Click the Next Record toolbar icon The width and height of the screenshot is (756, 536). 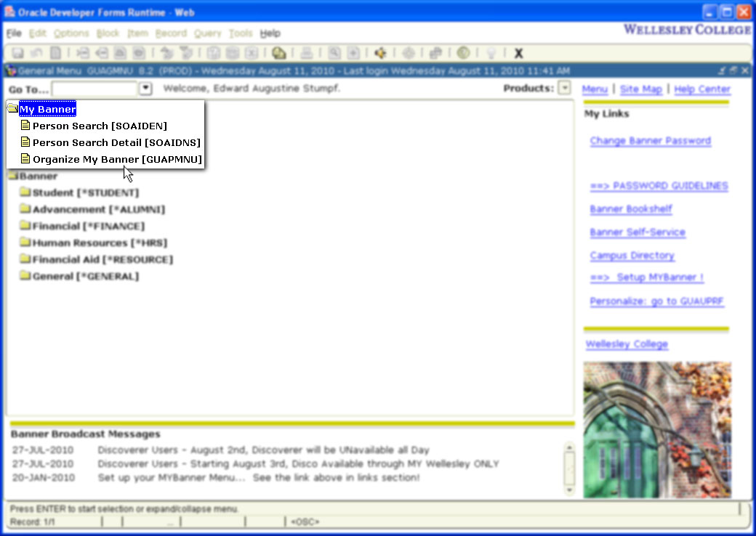pyautogui.click(x=139, y=53)
